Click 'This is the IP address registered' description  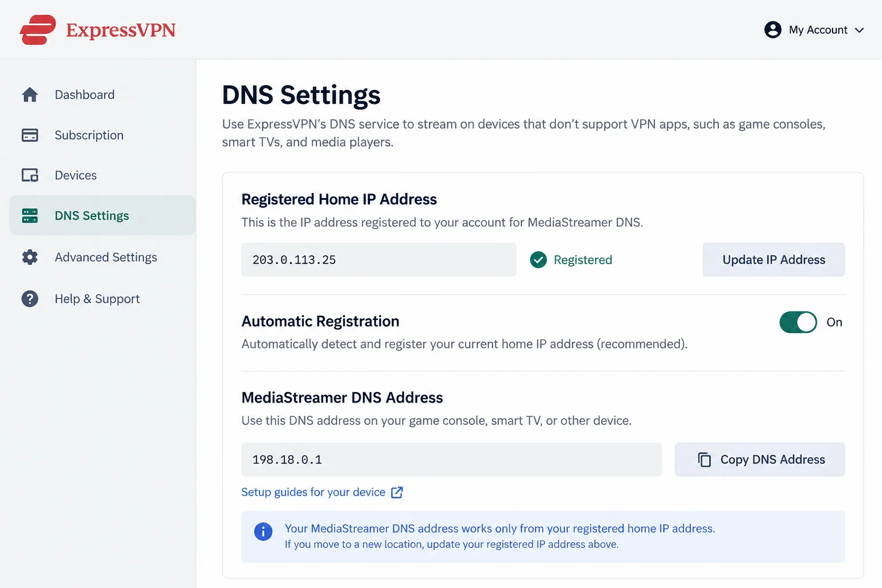click(x=442, y=222)
